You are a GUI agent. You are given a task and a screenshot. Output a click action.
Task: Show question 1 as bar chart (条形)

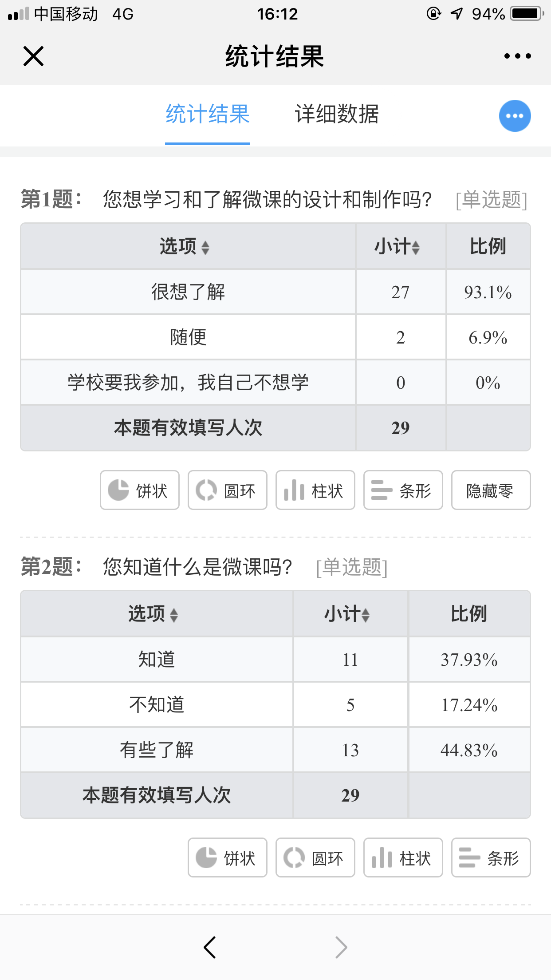[x=403, y=490]
